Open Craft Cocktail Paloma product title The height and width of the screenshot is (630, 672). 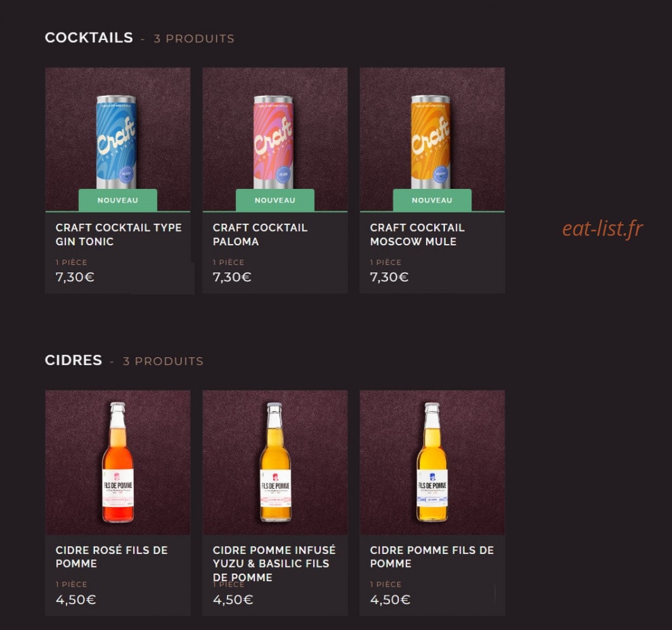[x=260, y=234]
